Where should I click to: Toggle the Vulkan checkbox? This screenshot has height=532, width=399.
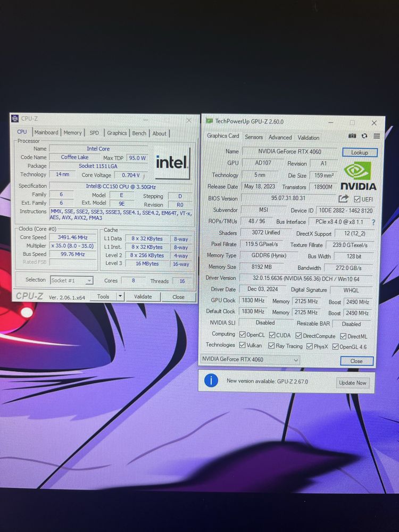242,345
